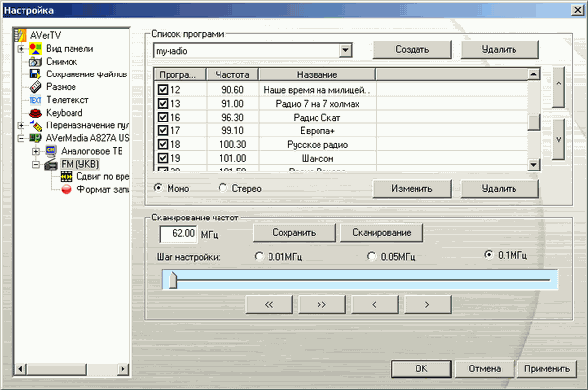Expand the Вид панели tree node
The height and width of the screenshot is (390, 588).
pyautogui.click(x=21, y=49)
